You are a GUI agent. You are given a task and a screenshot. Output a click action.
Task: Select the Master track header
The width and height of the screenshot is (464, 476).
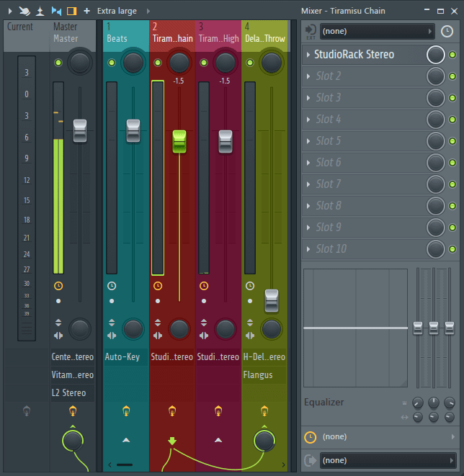[73, 36]
